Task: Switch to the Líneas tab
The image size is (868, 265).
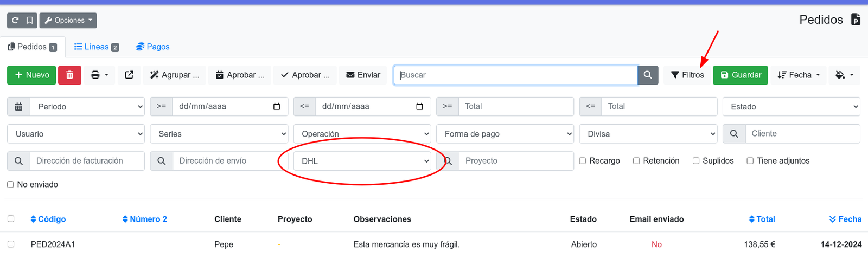Action: pyautogui.click(x=97, y=47)
